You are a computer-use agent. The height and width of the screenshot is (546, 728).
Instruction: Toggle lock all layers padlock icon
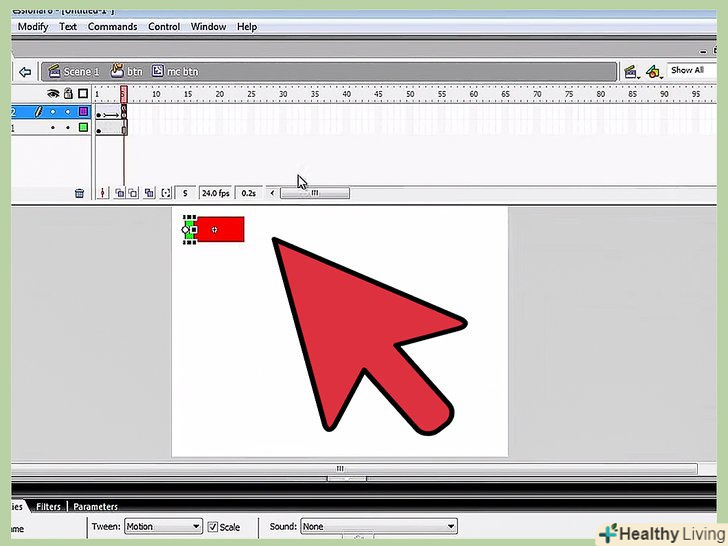[68, 93]
